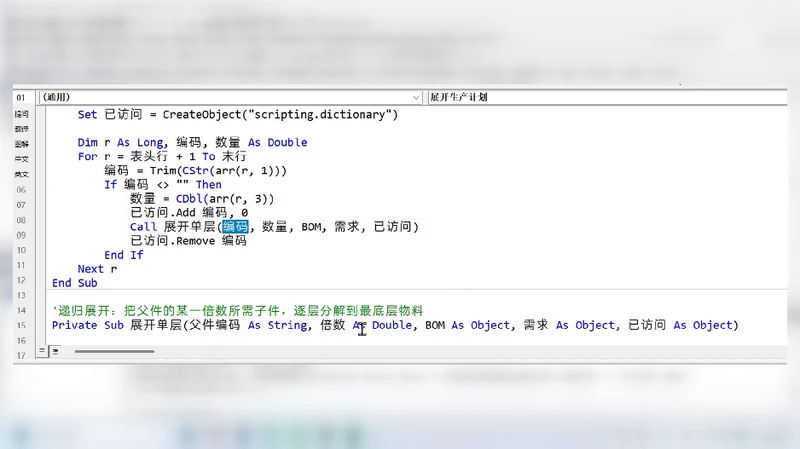Viewport: 800px width, 449px height.
Task: Switch to Full Module View button
Action: 55,351
